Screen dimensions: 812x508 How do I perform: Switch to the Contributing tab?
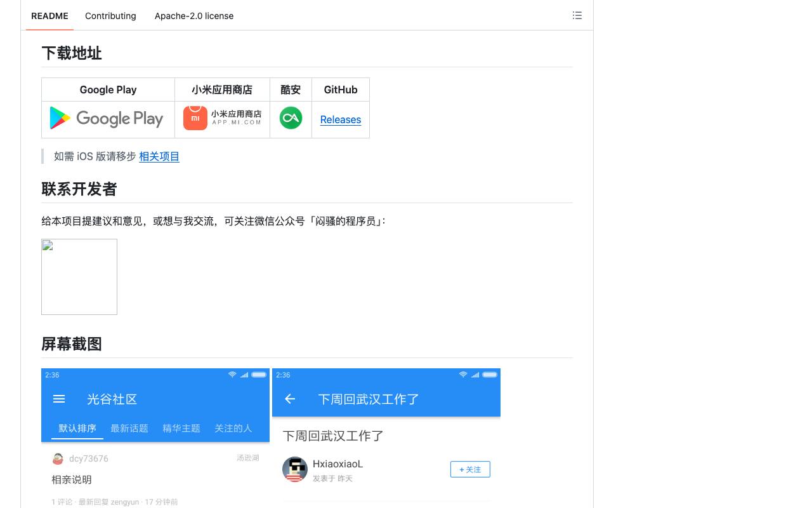[x=110, y=16]
